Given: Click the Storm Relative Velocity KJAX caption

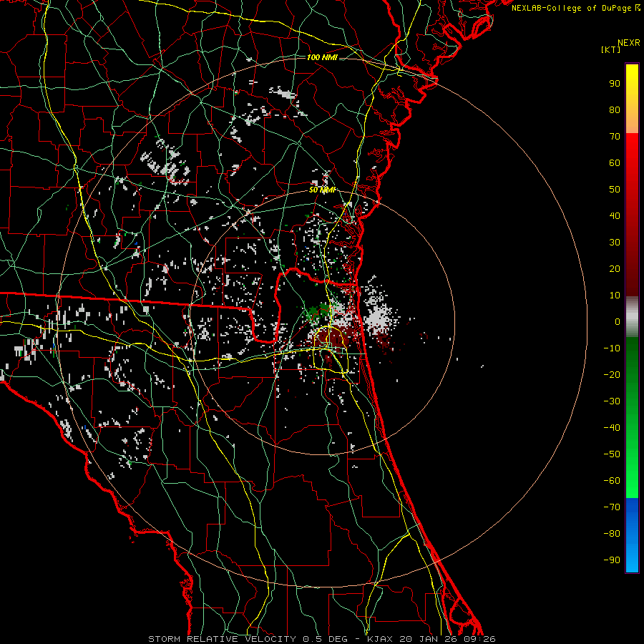Looking at the screenshot, I should 321,639.
